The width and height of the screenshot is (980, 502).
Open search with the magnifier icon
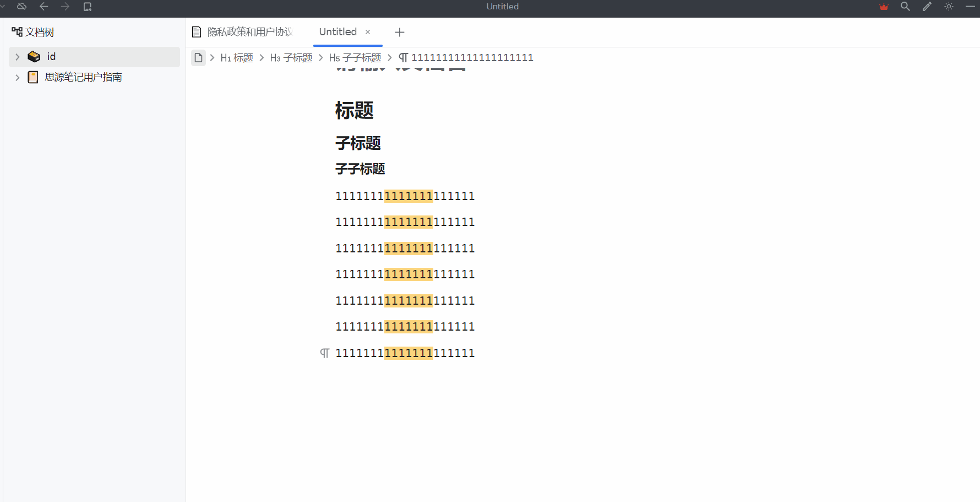[905, 7]
